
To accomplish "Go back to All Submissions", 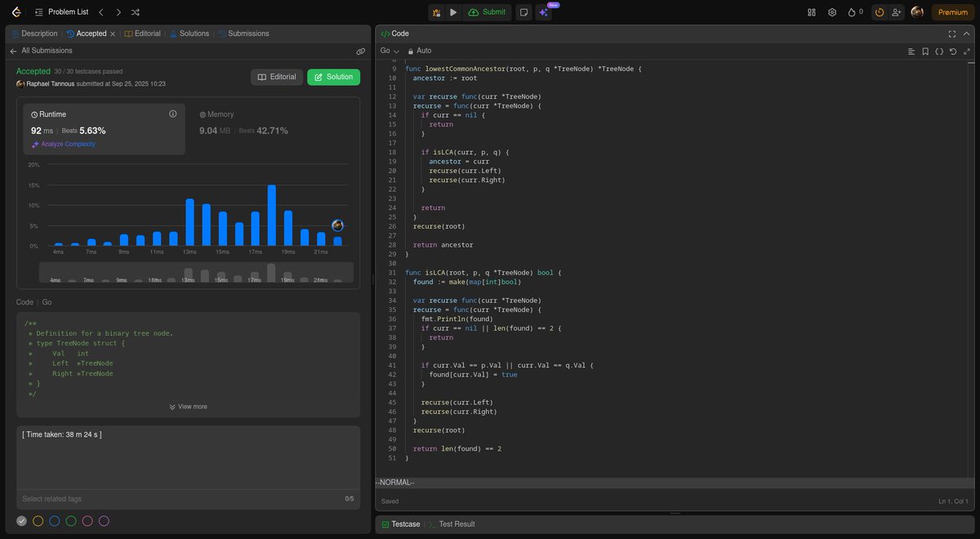I will (x=41, y=51).
